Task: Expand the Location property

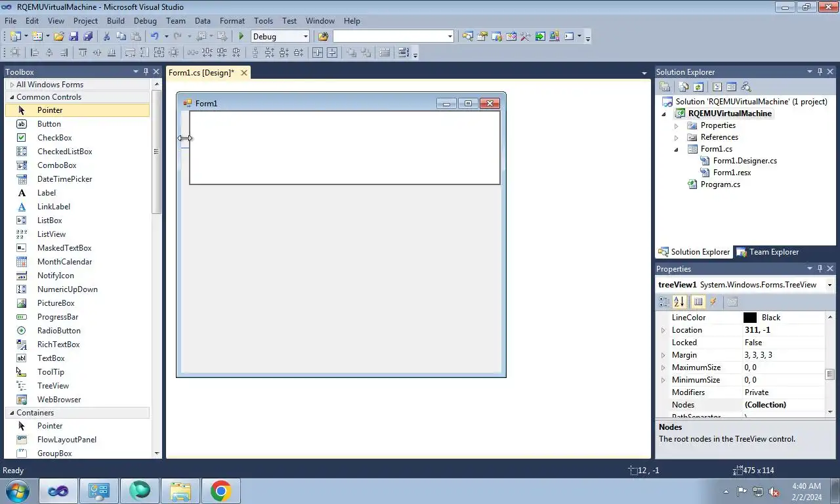Action: [663, 330]
